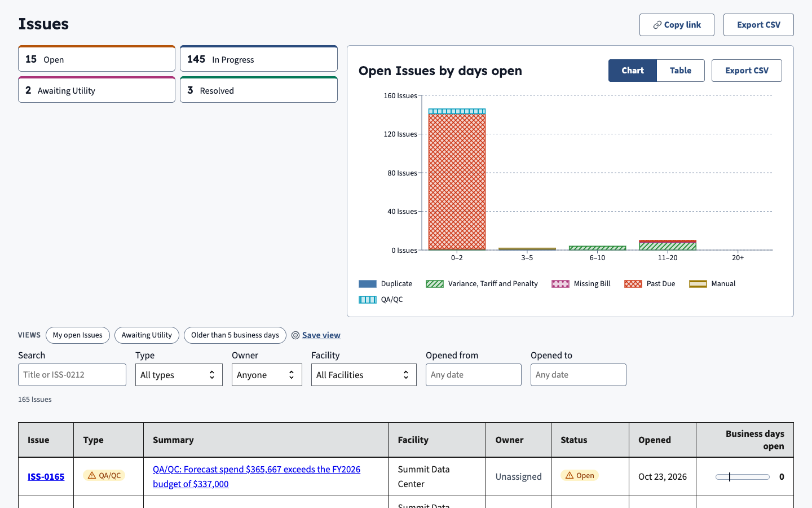Image resolution: width=812 pixels, height=508 pixels.
Task: Open the Type filter dropdown
Action: 179,375
